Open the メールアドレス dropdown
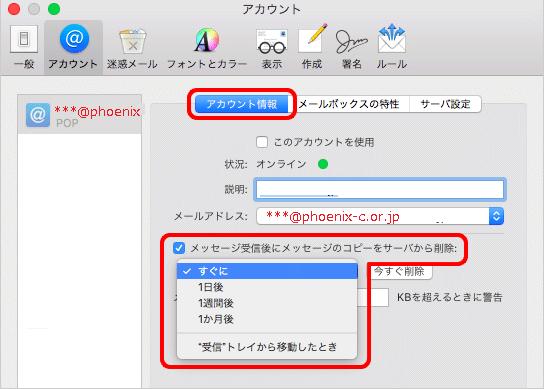This screenshot has height=389, width=544. point(380,216)
